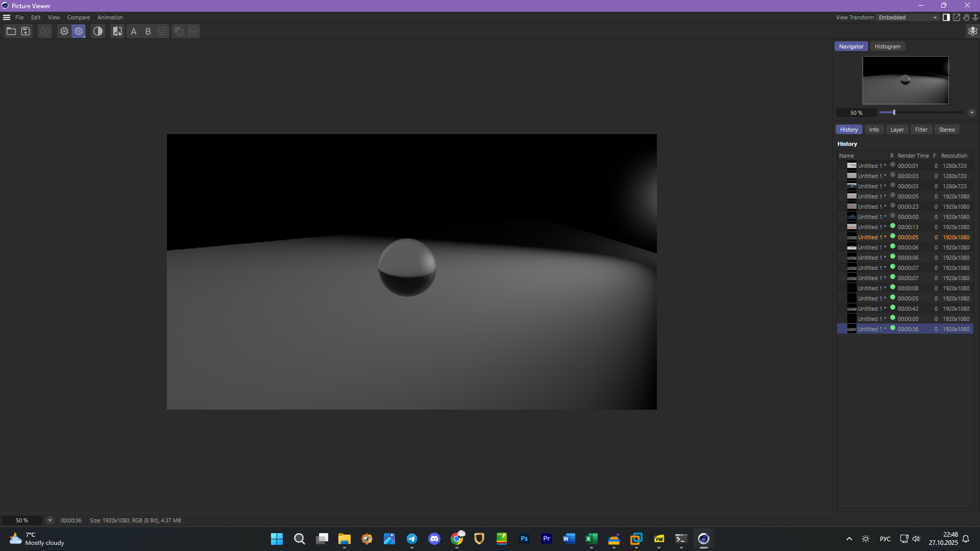This screenshot has height=551, width=980.
Task: Set image as A for comparison
Action: (x=134, y=32)
